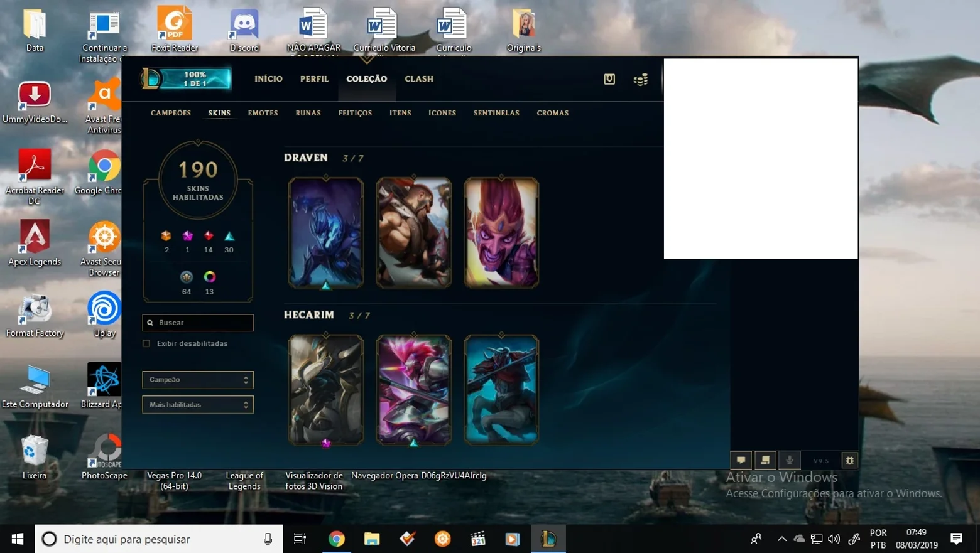This screenshot has height=553, width=980.
Task: Toggle the microphone icon in League client
Action: 790,460
